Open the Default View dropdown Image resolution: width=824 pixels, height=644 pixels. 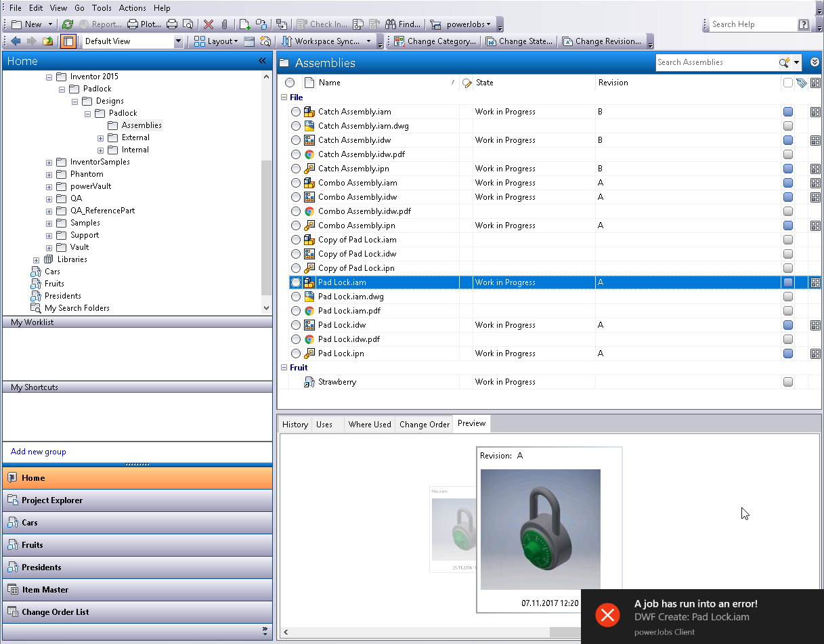tap(179, 41)
